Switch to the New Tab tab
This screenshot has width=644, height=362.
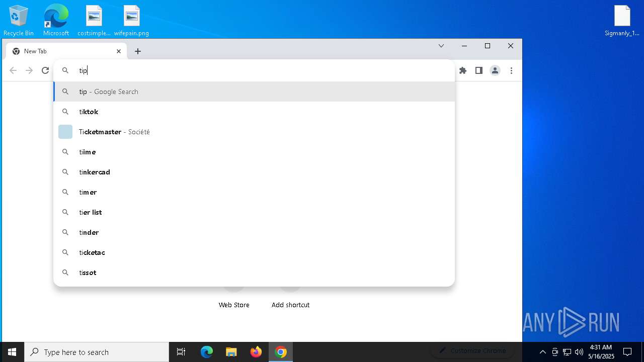(66, 51)
